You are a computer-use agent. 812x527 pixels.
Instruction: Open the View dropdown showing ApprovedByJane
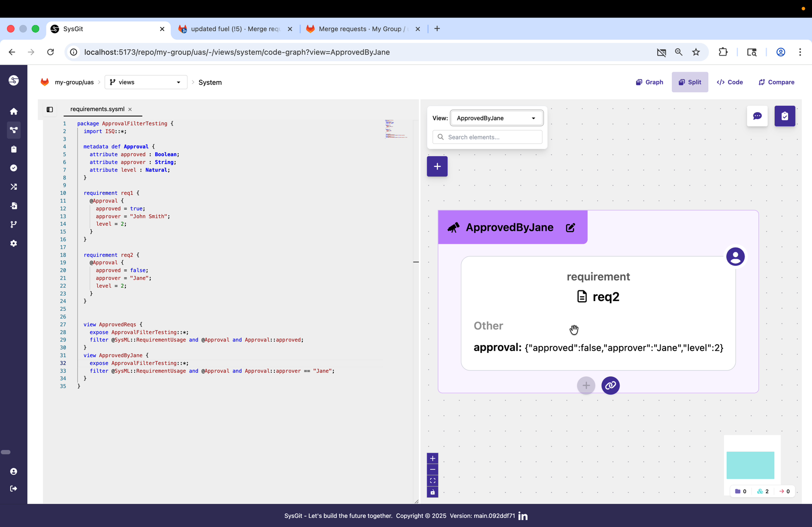coord(496,118)
